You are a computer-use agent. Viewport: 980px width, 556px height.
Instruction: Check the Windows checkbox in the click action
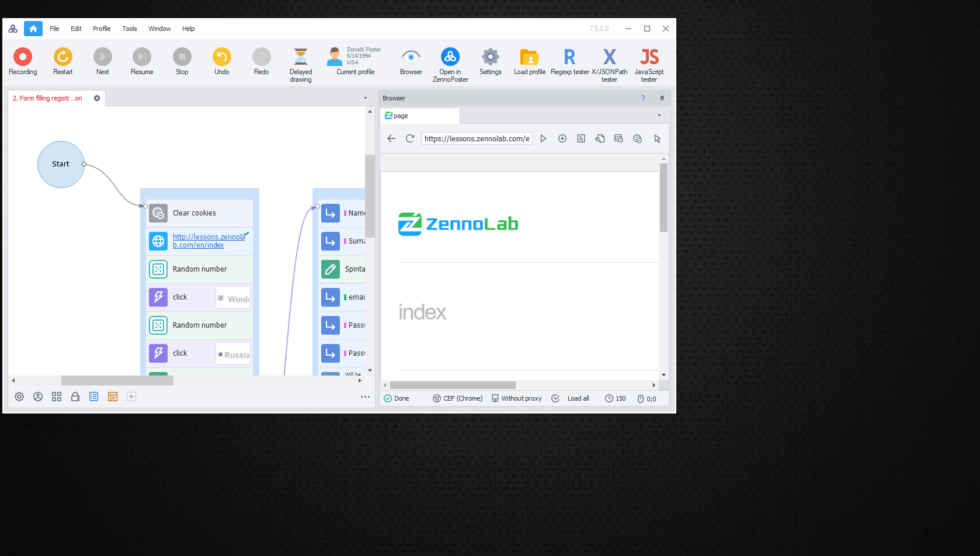[221, 298]
